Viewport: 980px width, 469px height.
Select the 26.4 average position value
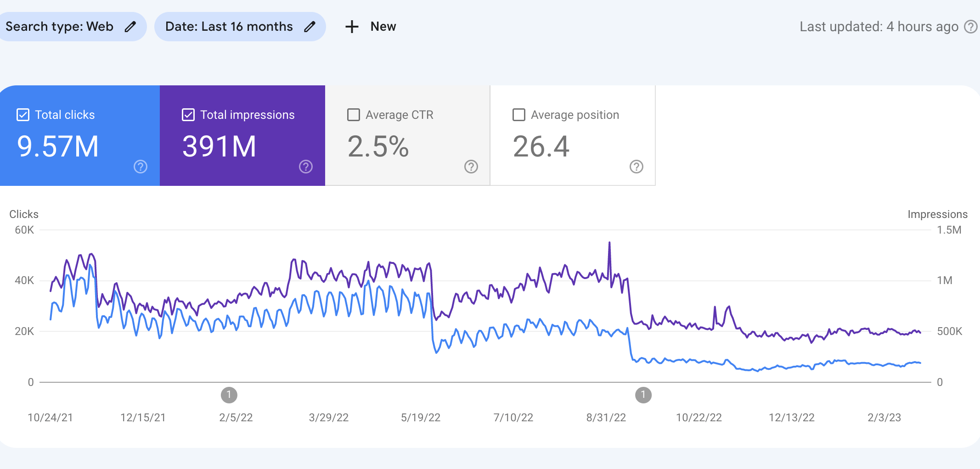pos(541,147)
